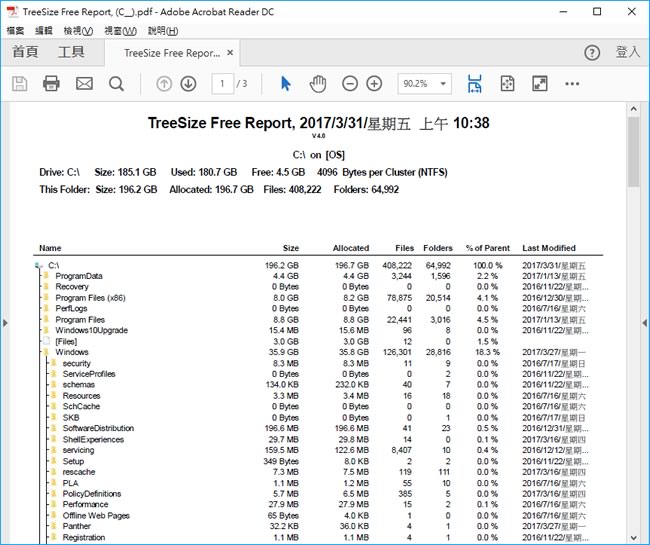Open the 編輯 menu

click(x=44, y=31)
